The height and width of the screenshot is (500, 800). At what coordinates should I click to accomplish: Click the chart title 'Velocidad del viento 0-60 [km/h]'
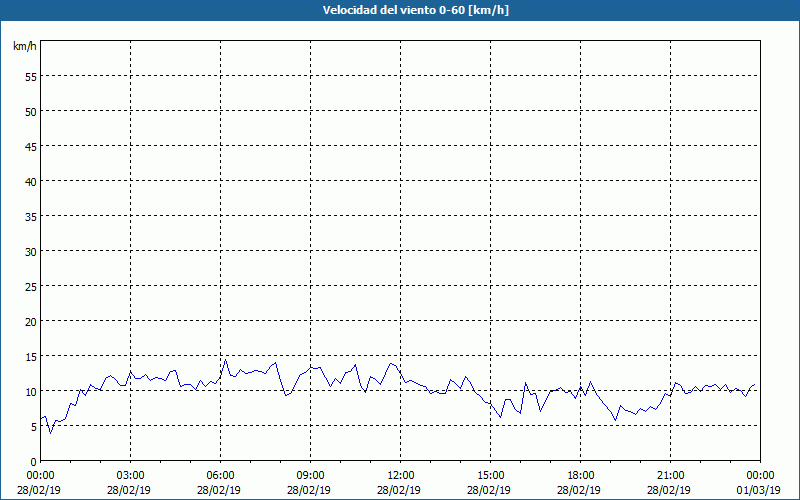(x=416, y=10)
